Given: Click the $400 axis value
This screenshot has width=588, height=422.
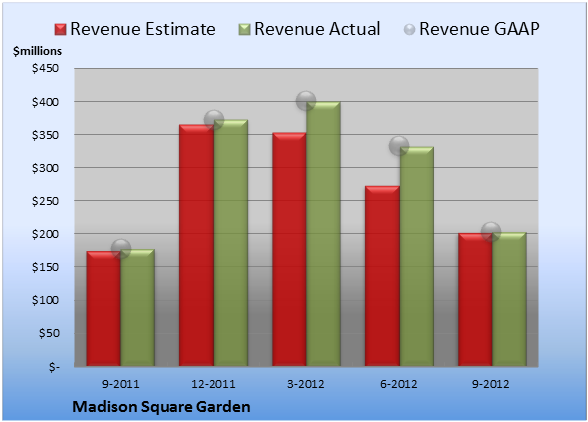Looking at the screenshot, I should [x=45, y=102].
